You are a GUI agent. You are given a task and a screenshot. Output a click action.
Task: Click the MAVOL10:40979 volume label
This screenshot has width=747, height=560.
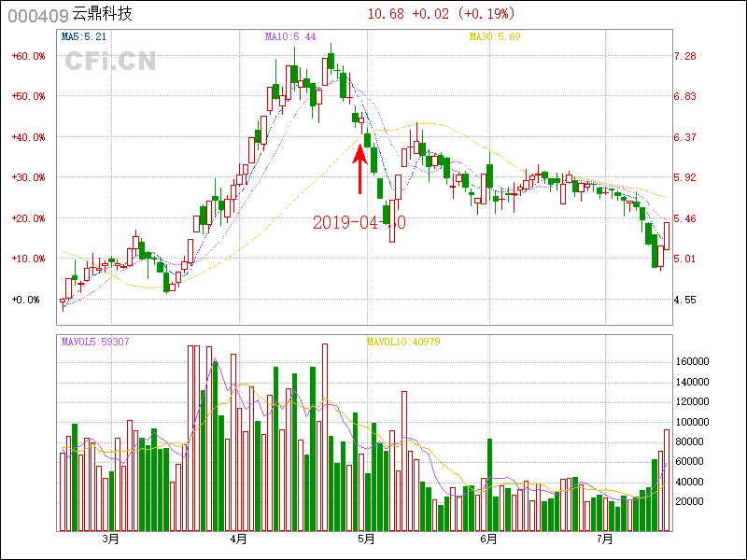[402, 342]
